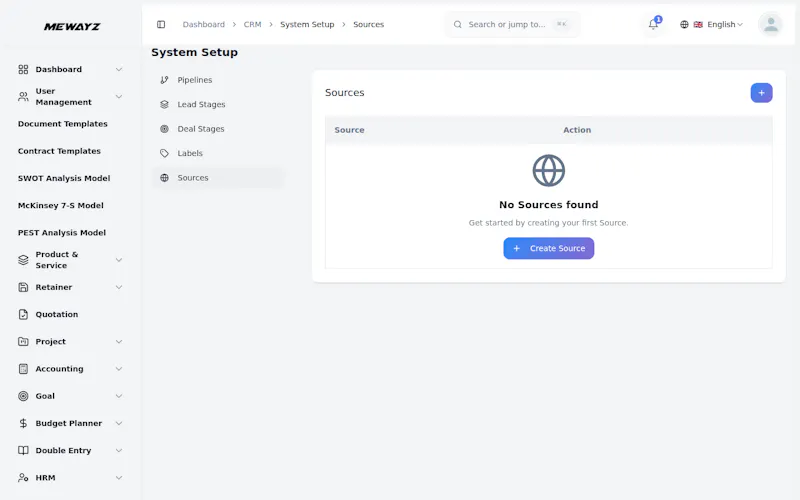The width and height of the screenshot is (800, 500).
Task: Open SWOT Analysis Model
Action: [64, 178]
